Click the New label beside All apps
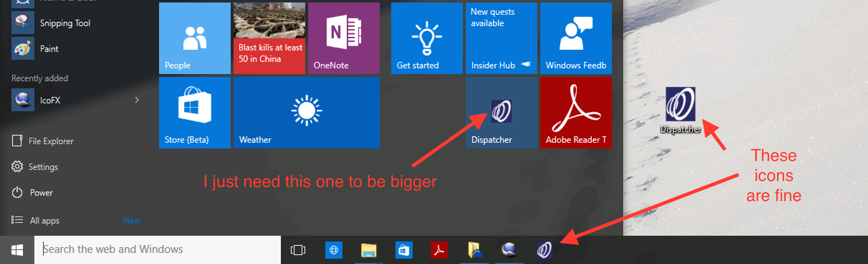Image resolution: width=868 pixels, height=264 pixels. point(131,221)
